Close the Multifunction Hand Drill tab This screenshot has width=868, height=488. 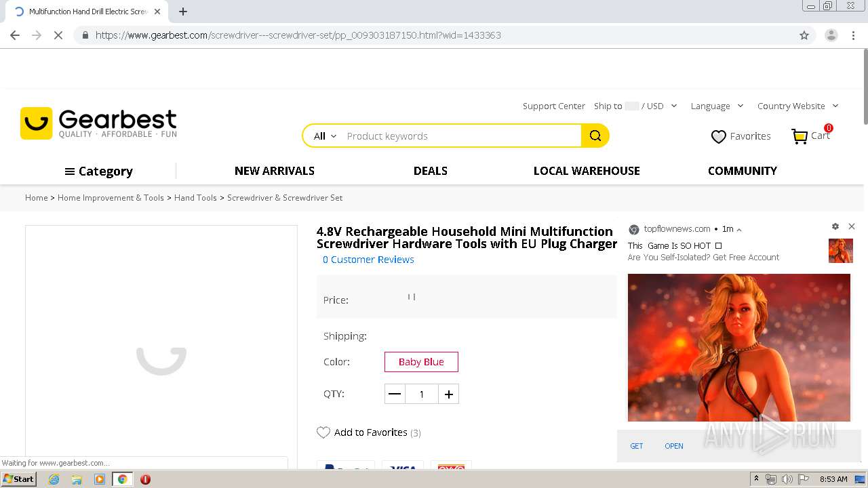click(157, 12)
